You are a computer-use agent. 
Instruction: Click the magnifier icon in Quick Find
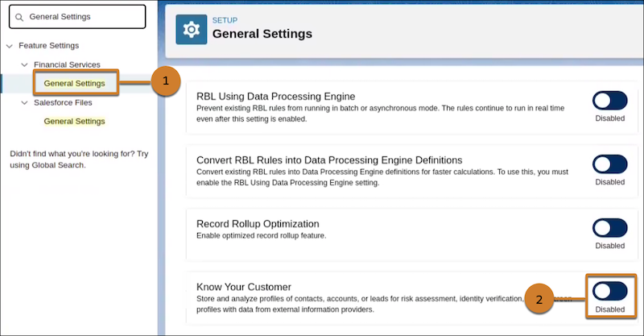click(x=19, y=17)
